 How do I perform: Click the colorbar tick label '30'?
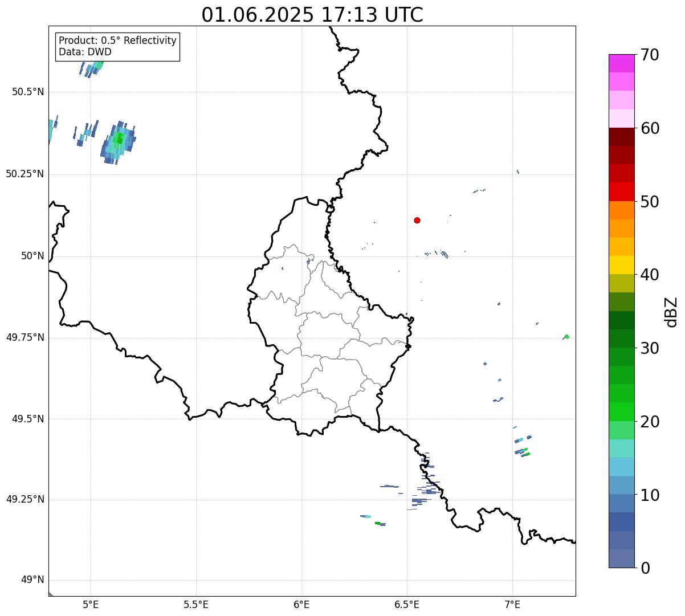(650, 348)
